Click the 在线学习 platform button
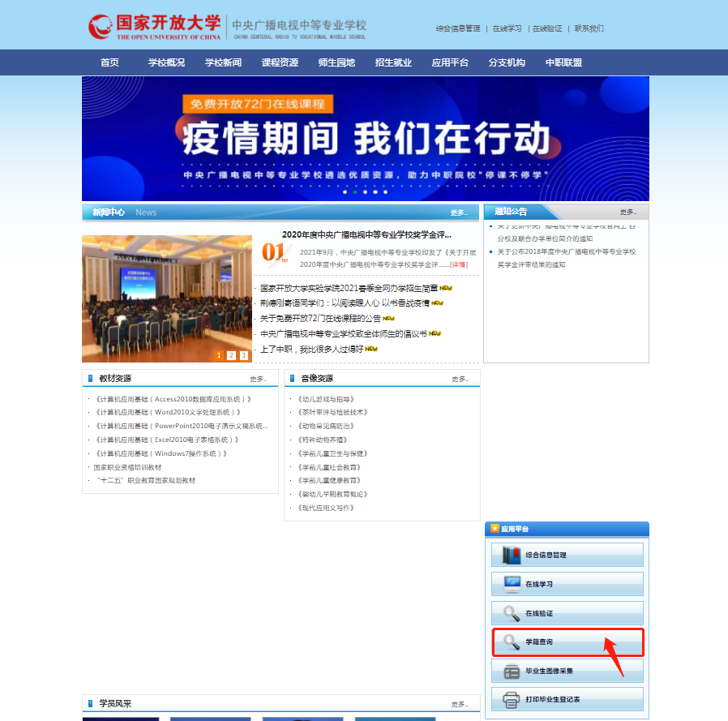Viewport: 728px width, 721px height. (567, 584)
